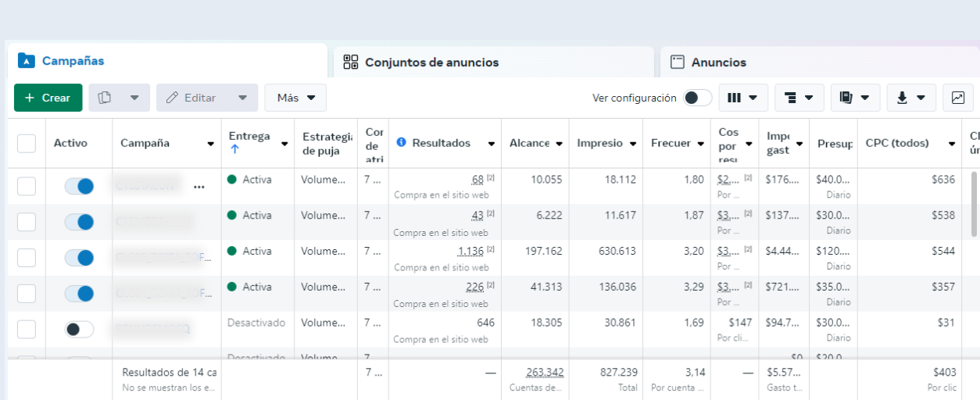Click the 1.136 results link
The height and width of the screenshot is (400, 980).
472,251
